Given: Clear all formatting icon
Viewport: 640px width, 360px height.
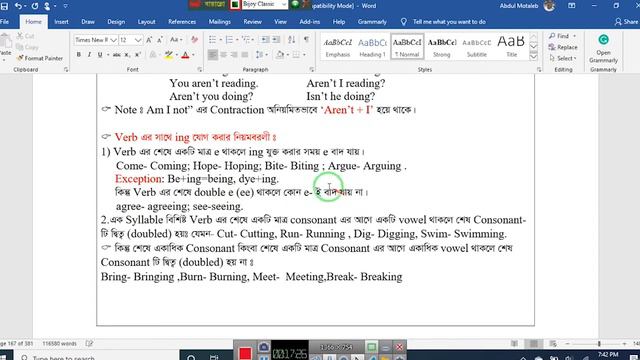Looking at the screenshot, I should click(194, 40).
